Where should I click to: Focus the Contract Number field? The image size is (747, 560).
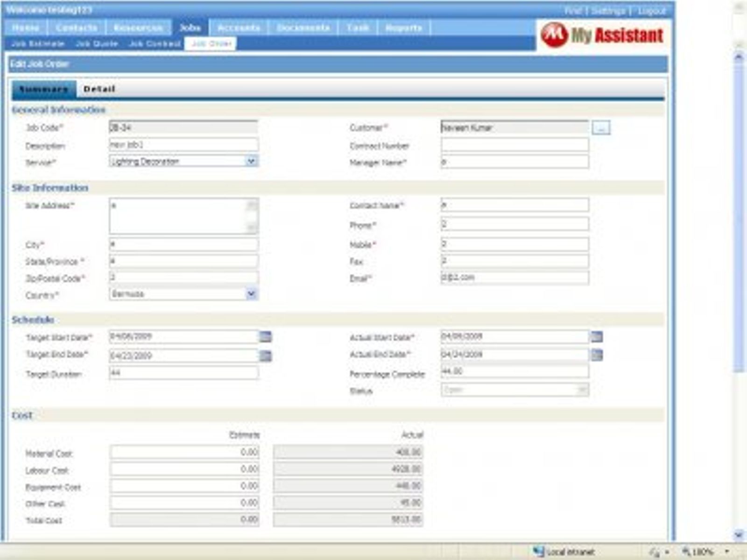514,145
